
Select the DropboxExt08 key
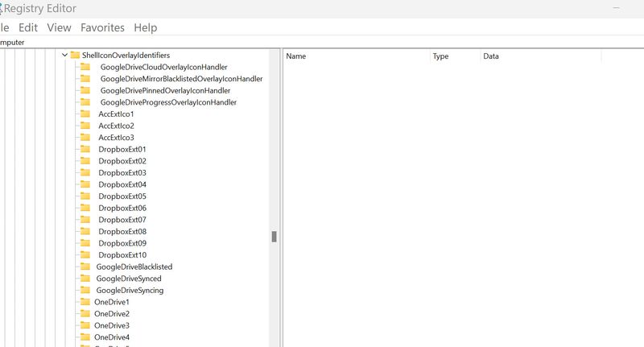click(122, 231)
